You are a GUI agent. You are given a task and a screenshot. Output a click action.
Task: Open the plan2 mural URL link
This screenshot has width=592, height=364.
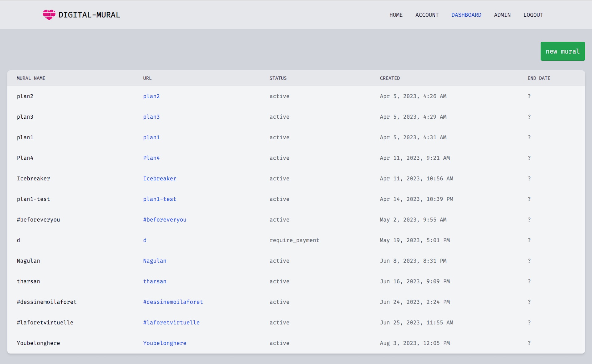(x=151, y=96)
